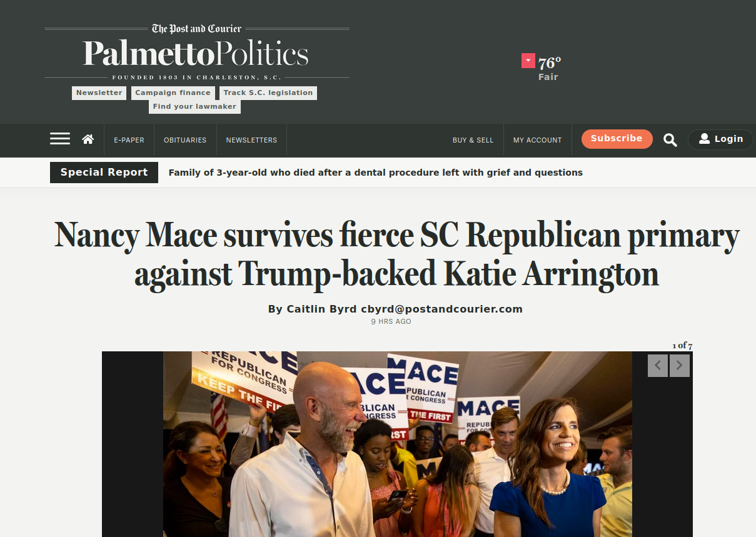Open the Campaign finance link

173,93
